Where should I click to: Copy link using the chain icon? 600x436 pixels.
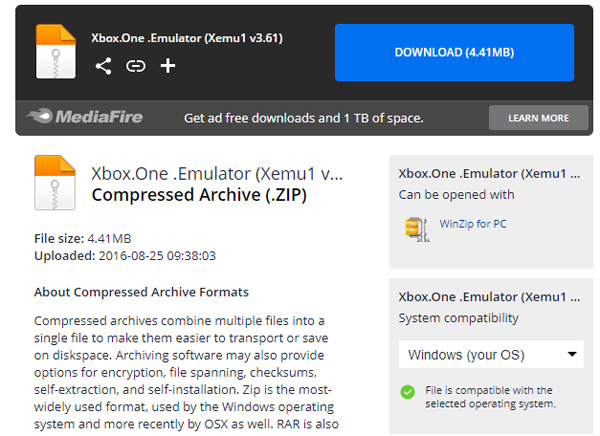coord(135,66)
